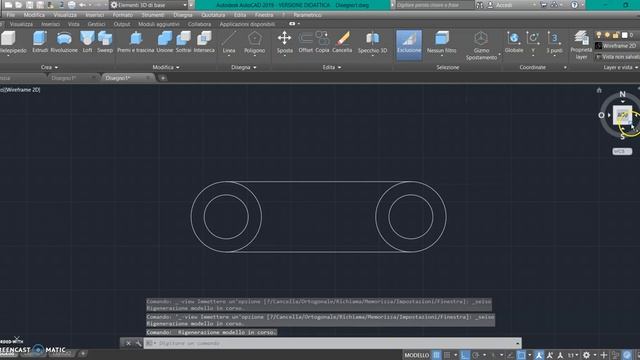Screen dimensions: 640x360
Task: Choose the Premi e trascina tool
Action: 136,42
